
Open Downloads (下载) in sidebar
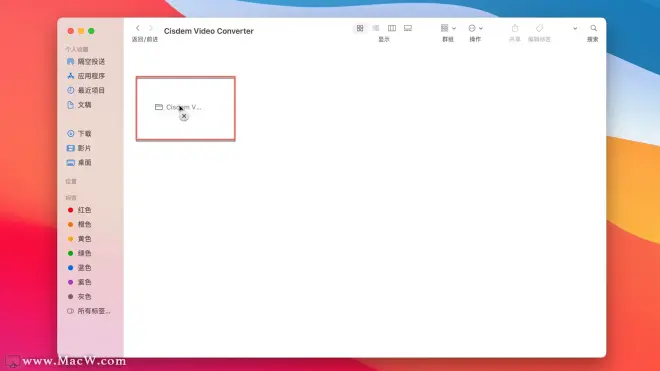[x=79, y=133]
